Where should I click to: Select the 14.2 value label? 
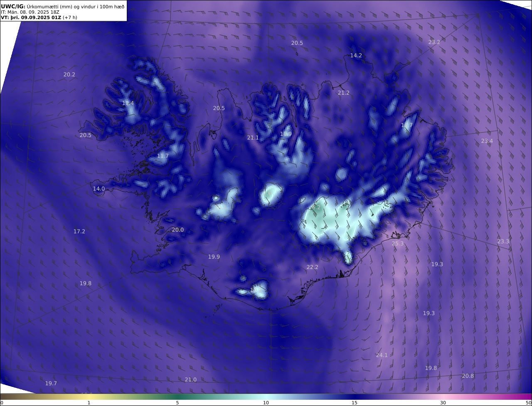click(x=356, y=55)
